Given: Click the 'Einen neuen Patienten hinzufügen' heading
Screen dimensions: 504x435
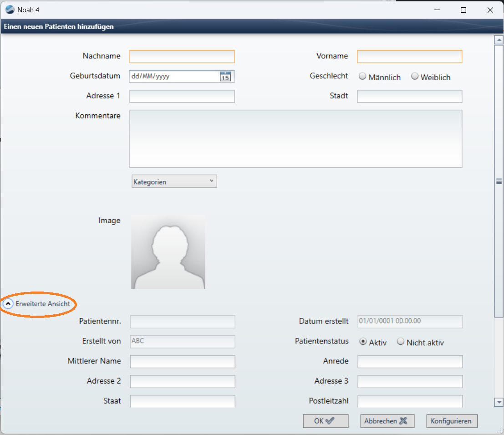Looking at the screenshot, I should coord(59,26).
